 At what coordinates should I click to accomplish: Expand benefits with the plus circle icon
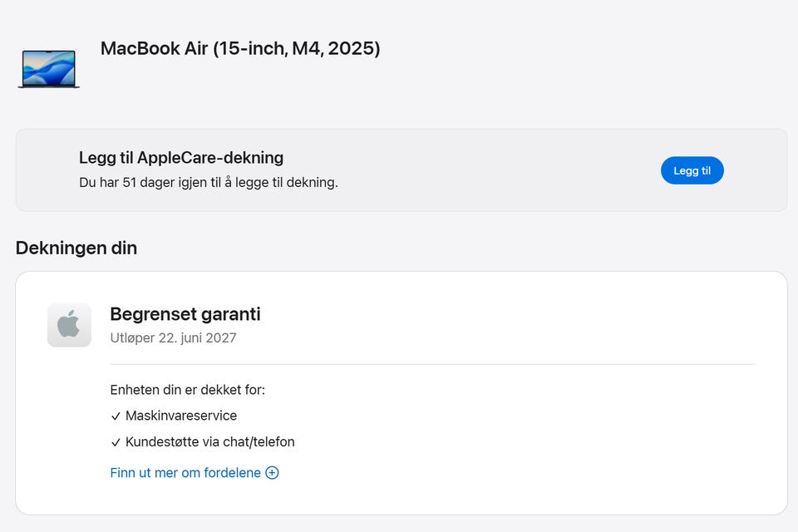pyautogui.click(x=273, y=472)
